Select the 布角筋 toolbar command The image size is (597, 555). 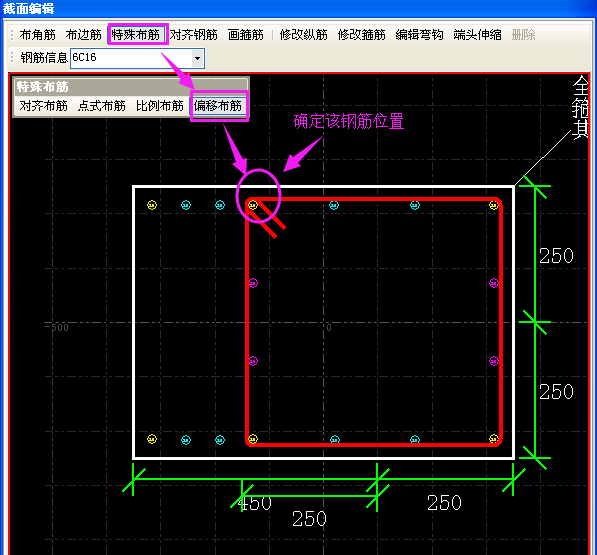[37, 35]
